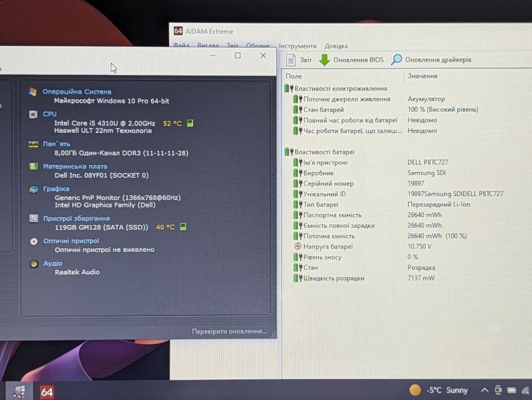This screenshot has width=532, height=400.
Task: Click the value Samsung SDI
Action: [426, 173]
